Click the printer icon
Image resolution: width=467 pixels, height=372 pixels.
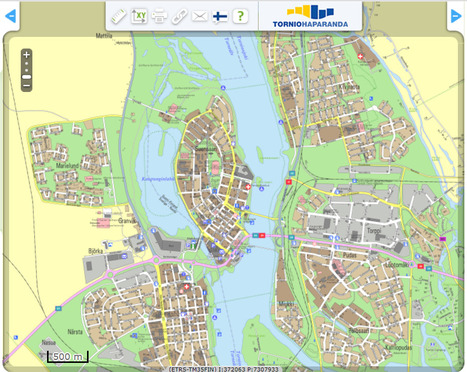(x=159, y=16)
